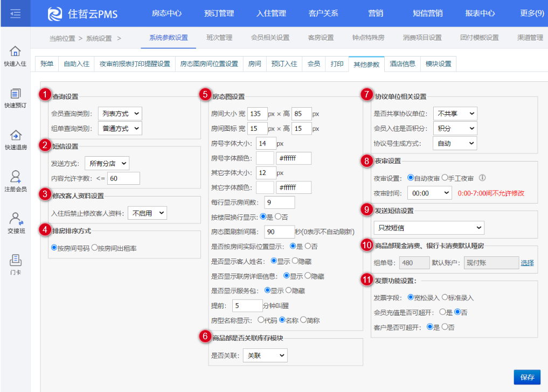
Task: Collapse the sidebar with the hamburger menu icon
Action: click(x=15, y=13)
